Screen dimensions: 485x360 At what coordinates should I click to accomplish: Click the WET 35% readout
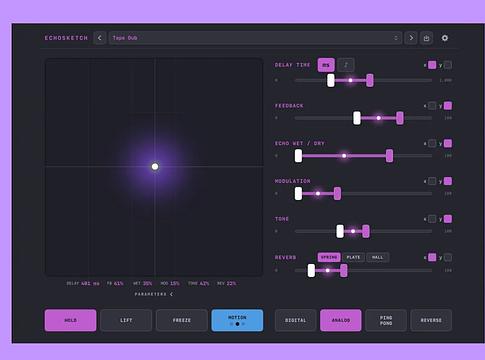coord(142,283)
